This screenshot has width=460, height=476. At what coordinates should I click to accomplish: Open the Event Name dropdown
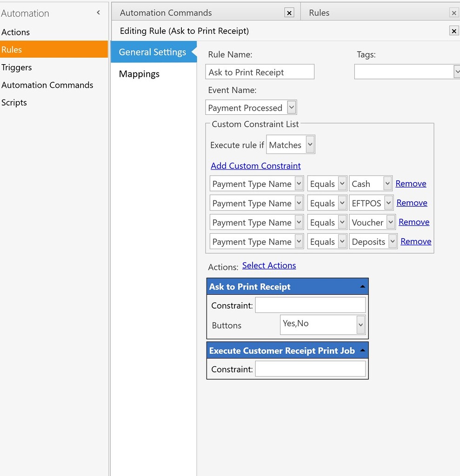tap(291, 107)
